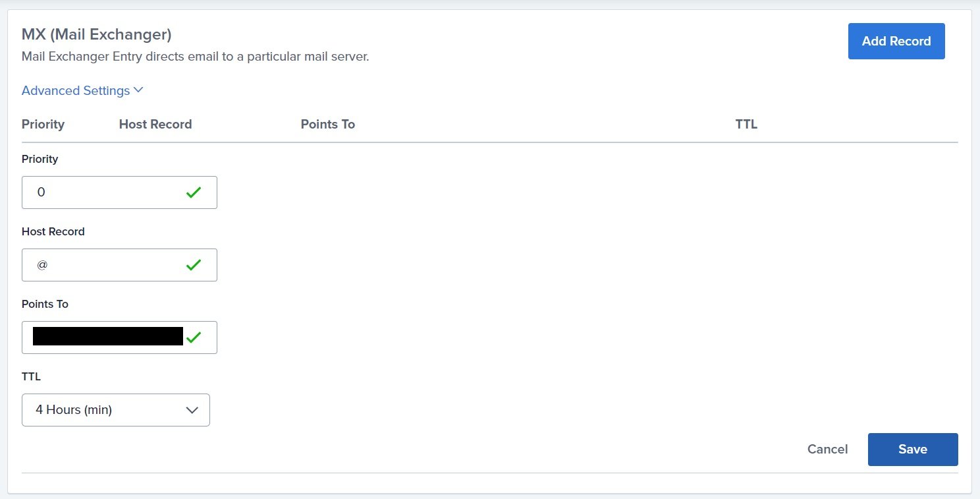Click the TTL column header

click(x=746, y=124)
